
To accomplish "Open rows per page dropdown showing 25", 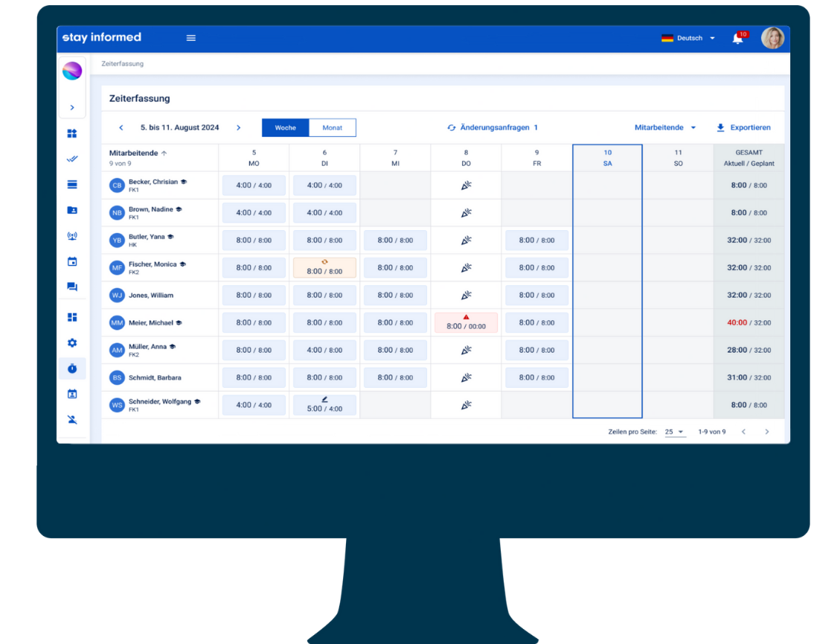I will coord(674,432).
